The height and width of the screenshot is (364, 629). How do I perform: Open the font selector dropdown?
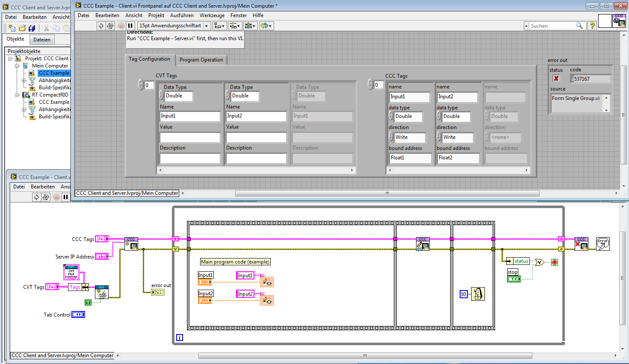pyautogui.click(x=174, y=26)
